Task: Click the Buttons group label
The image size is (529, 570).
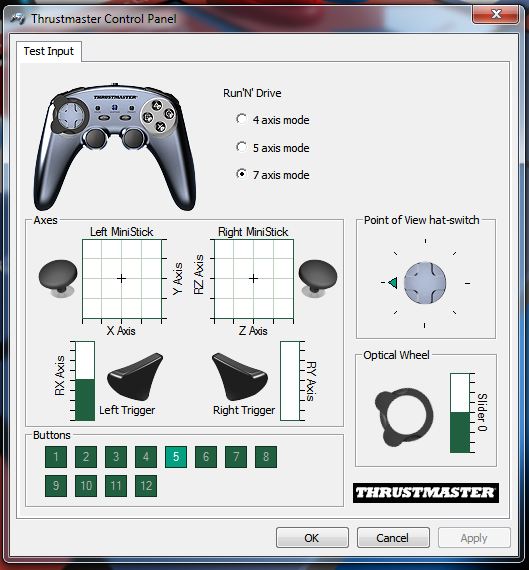Action: pos(52,435)
